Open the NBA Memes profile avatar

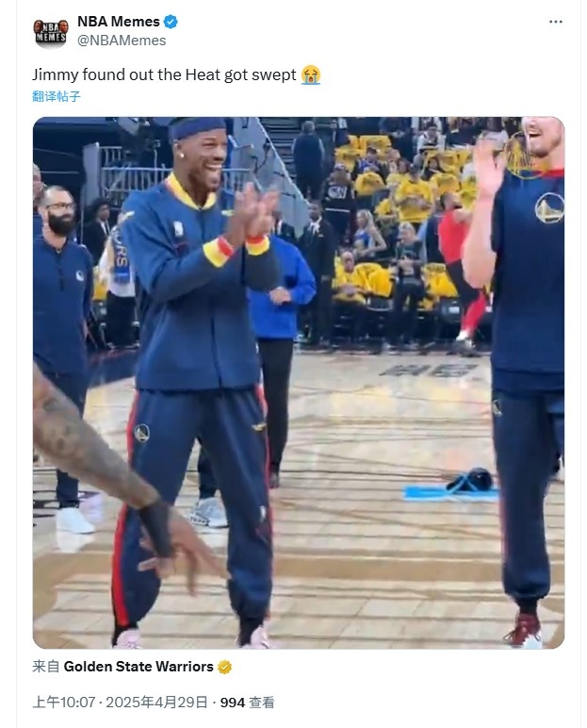pyautogui.click(x=51, y=32)
